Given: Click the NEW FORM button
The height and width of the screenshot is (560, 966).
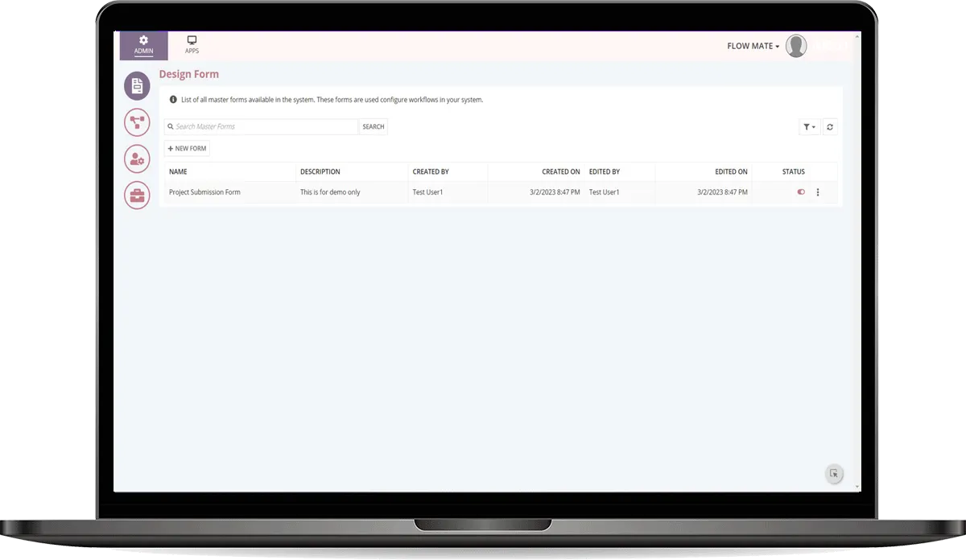Looking at the screenshot, I should [x=187, y=149].
